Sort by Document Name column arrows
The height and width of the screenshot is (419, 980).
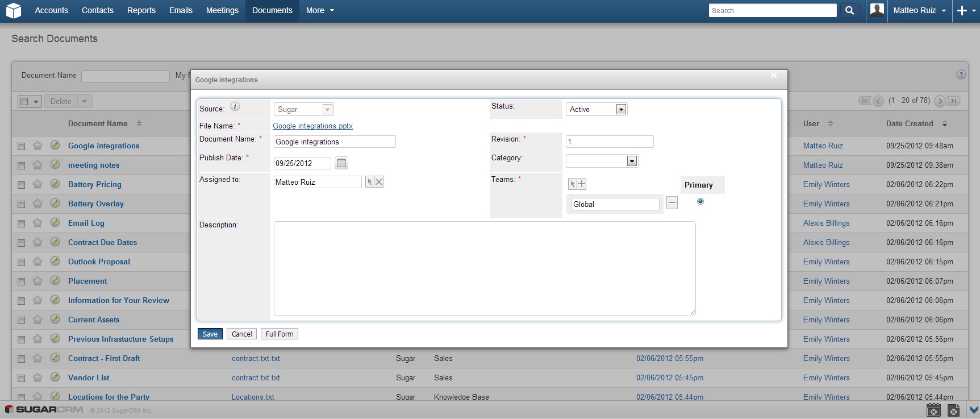(139, 123)
